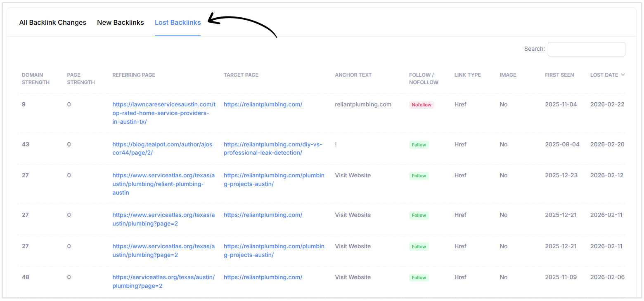
Task: Open the New Backlinks tab
Action: point(120,22)
